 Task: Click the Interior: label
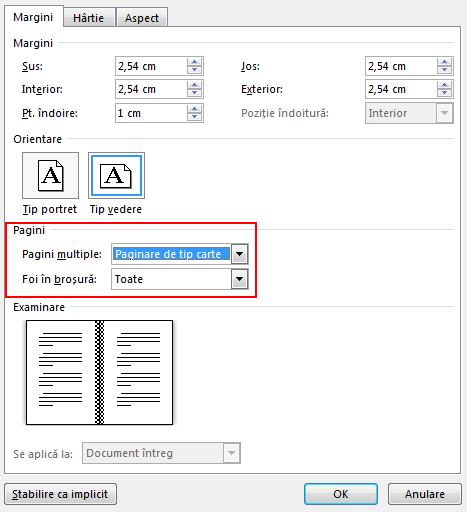coord(42,89)
